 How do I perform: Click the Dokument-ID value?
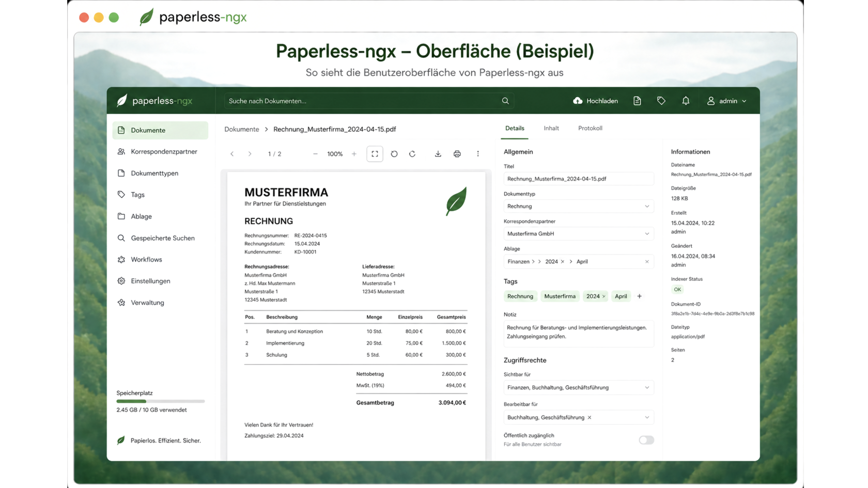click(x=712, y=313)
